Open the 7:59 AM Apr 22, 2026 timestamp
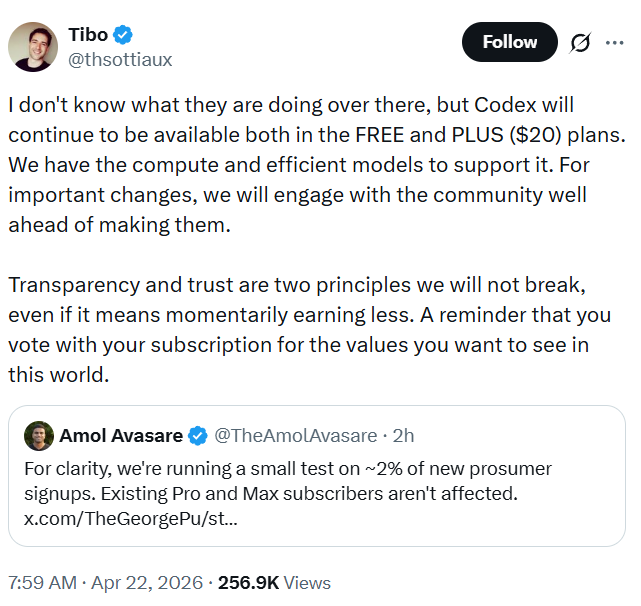 pyautogui.click(x=105, y=583)
